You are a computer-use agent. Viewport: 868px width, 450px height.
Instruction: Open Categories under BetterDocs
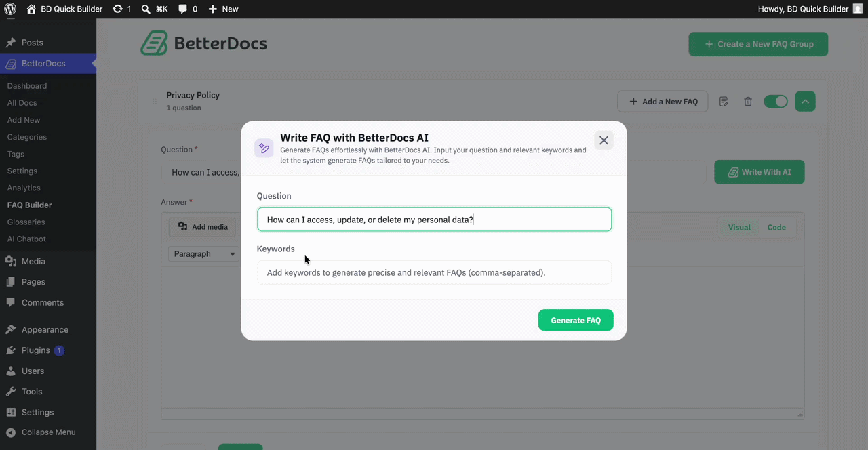tap(27, 137)
